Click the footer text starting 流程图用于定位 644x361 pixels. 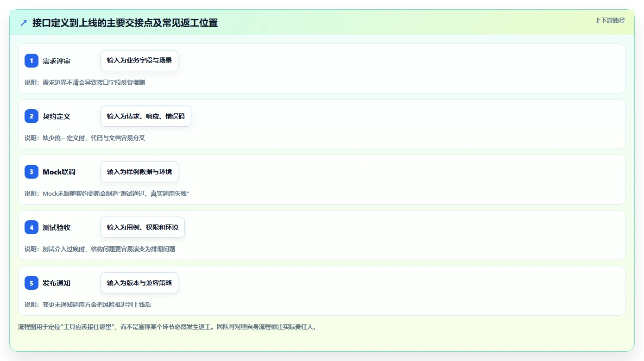pos(167,327)
